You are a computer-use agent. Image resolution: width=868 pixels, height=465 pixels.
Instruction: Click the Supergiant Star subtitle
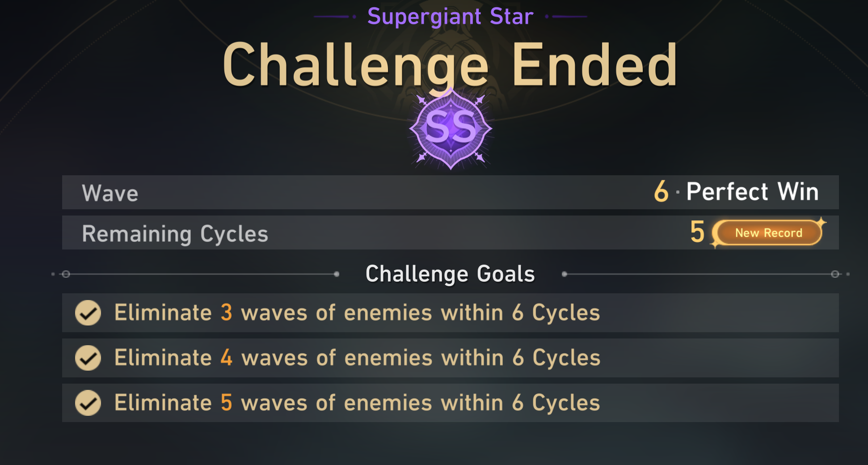pos(450,17)
